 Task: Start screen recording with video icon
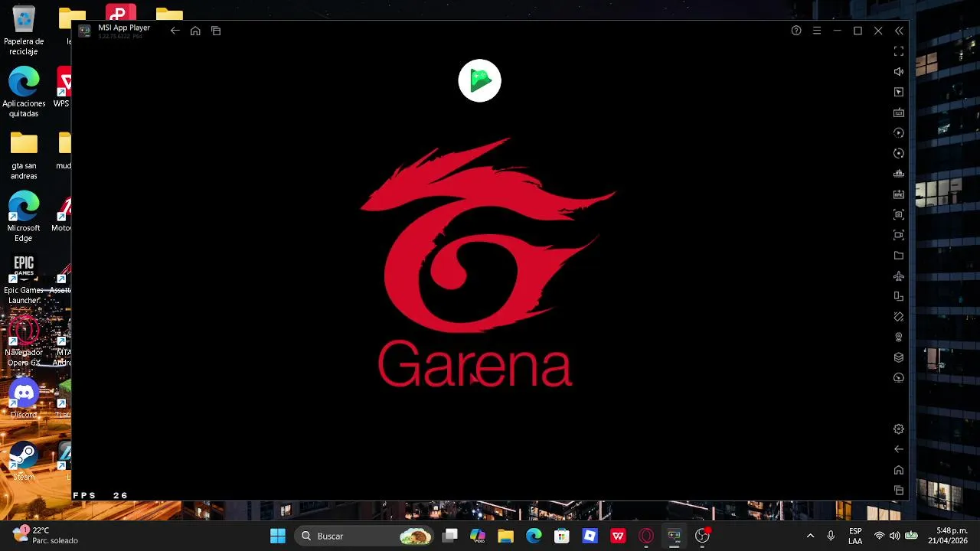click(x=899, y=235)
